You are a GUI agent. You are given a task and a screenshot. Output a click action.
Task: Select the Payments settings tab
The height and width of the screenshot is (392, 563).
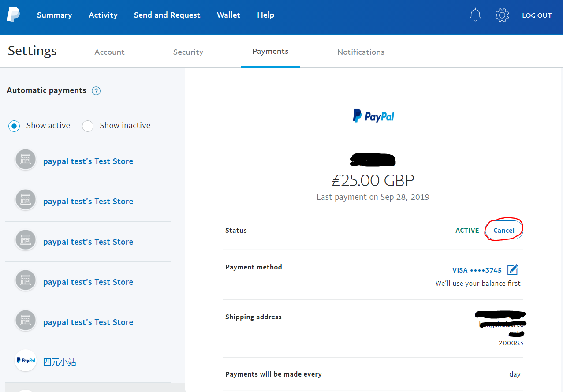(270, 52)
